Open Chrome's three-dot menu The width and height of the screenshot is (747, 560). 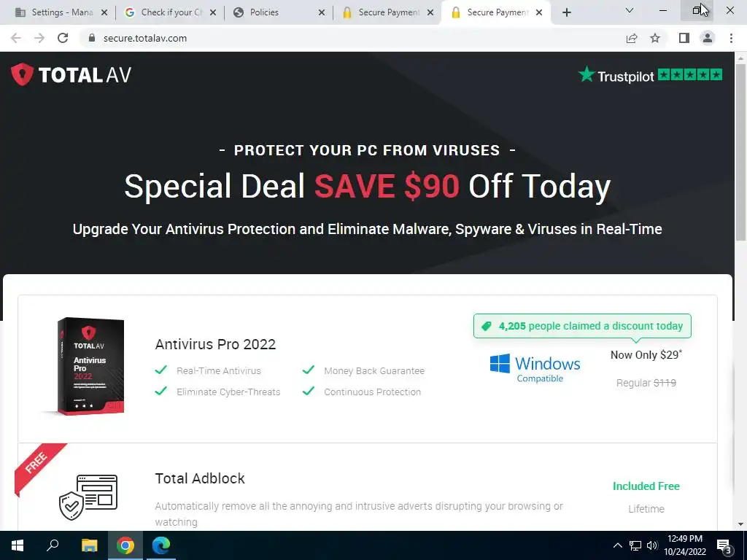731,38
